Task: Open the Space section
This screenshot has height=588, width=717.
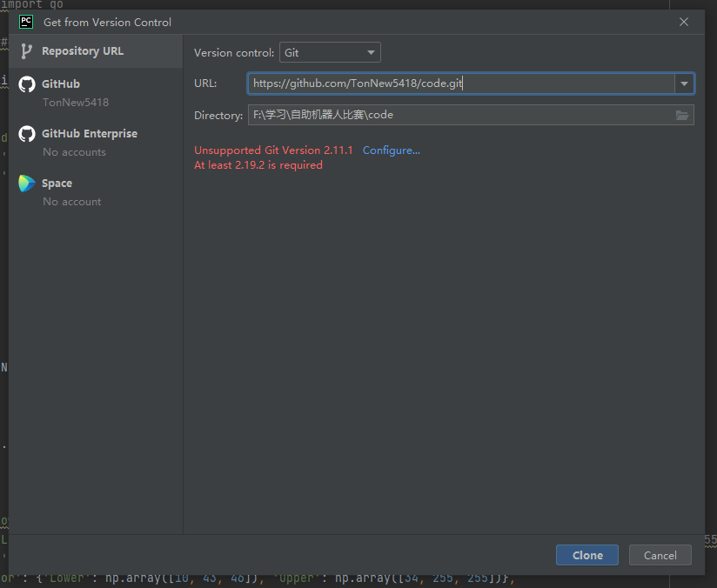Action: pos(96,192)
